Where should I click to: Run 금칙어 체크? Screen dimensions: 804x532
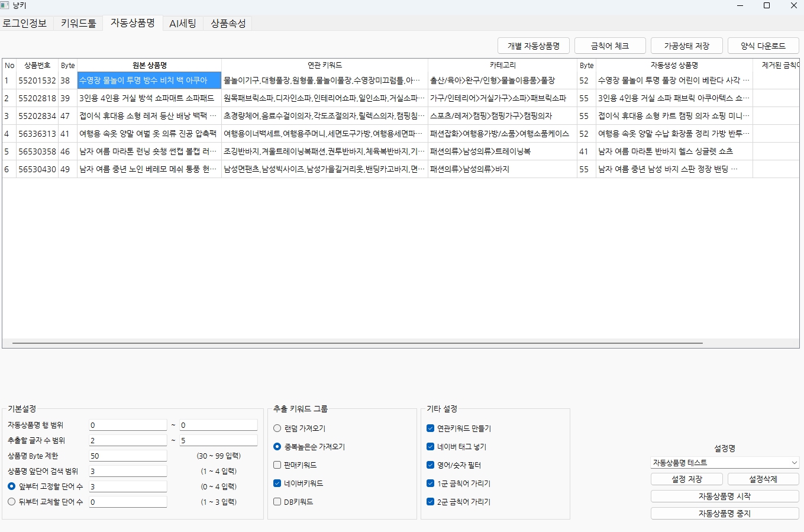click(610, 46)
